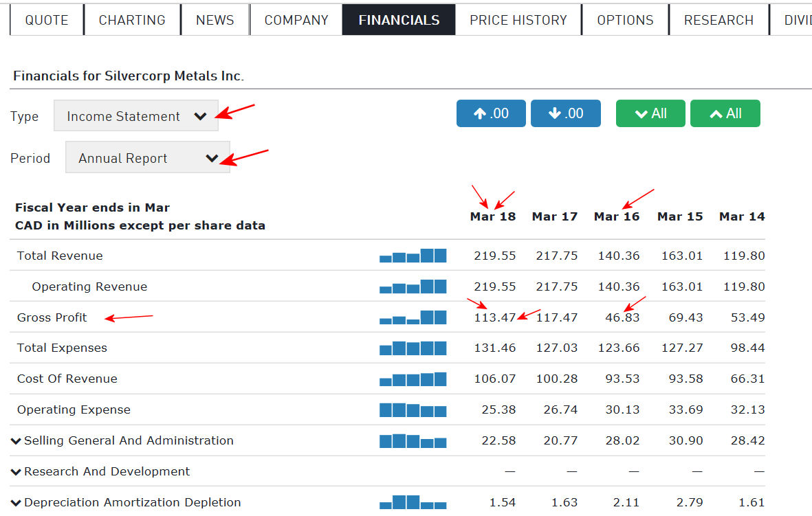
Task: Go to the News tab
Action: tap(215, 20)
